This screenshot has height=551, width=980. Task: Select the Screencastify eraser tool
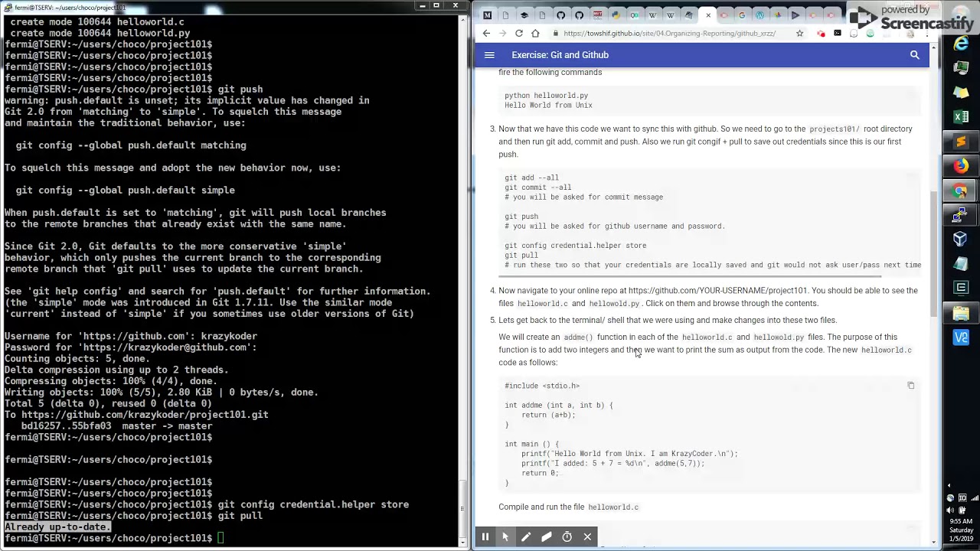(x=547, y=537)
